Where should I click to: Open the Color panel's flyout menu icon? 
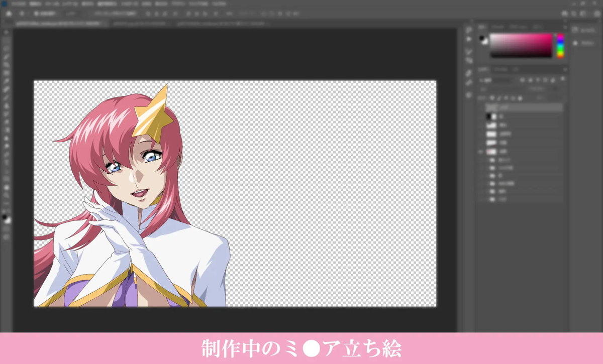coord(564,27)
